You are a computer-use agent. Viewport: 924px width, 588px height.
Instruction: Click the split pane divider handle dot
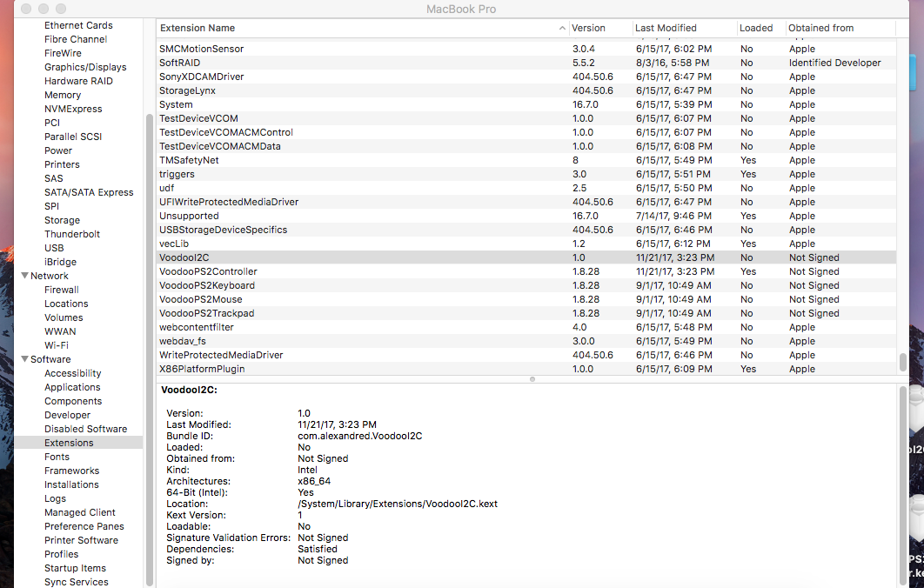click(532, 379)
